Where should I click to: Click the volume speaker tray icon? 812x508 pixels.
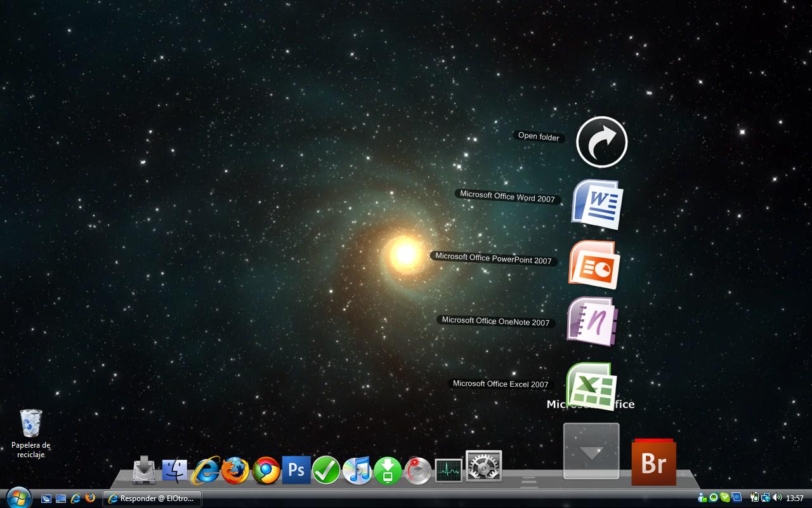pos(777,498)
